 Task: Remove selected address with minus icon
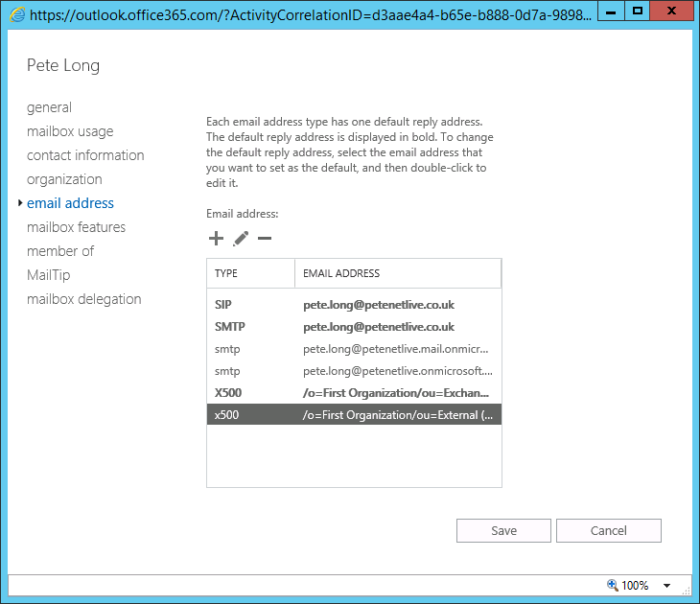[265, 239]
